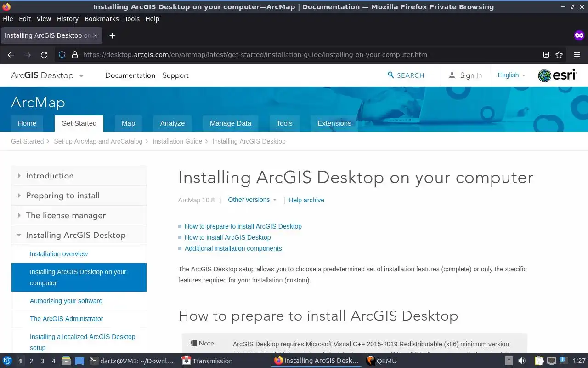The image size is (588, 368).
Task: Open the Help menu
Action: coord(153,19)
